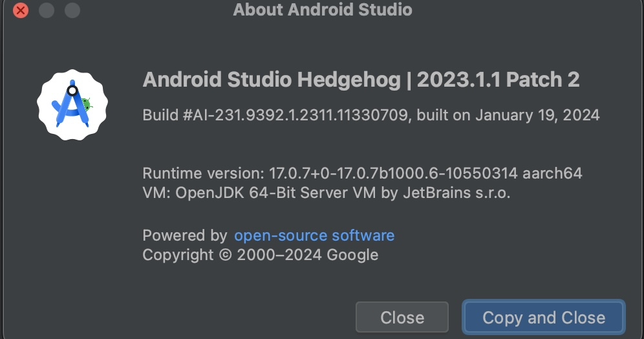The height and width of the screenshot is (339, 644).
Task: Click the Android Studio Hedgehog version title
Action: (361, 80)
